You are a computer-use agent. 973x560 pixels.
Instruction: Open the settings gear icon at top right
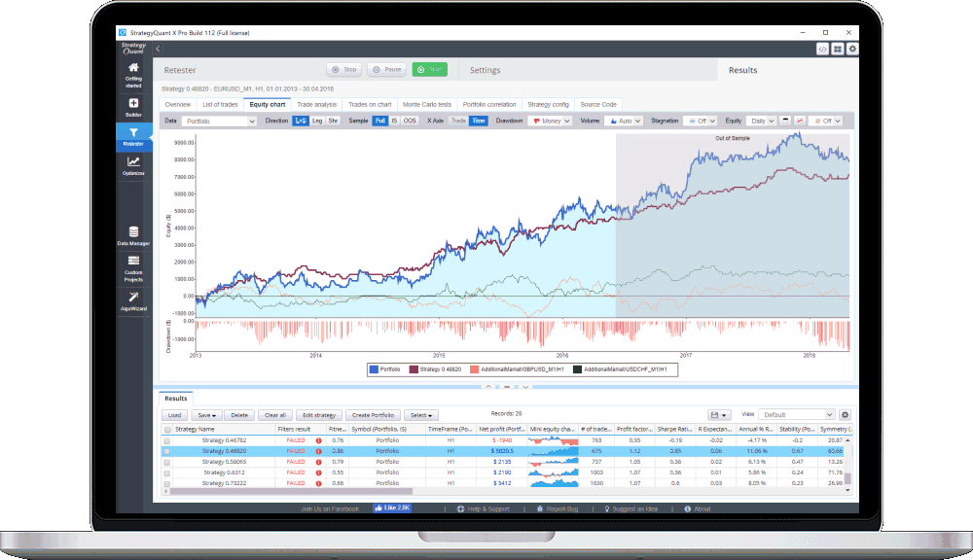click(x=852, y=49)
